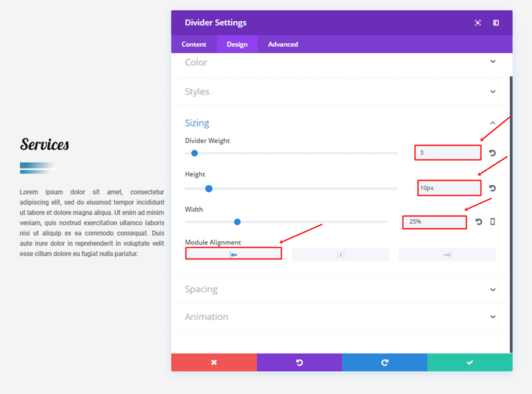
Task: Click the Width value input field
Action: click(434, 222)
